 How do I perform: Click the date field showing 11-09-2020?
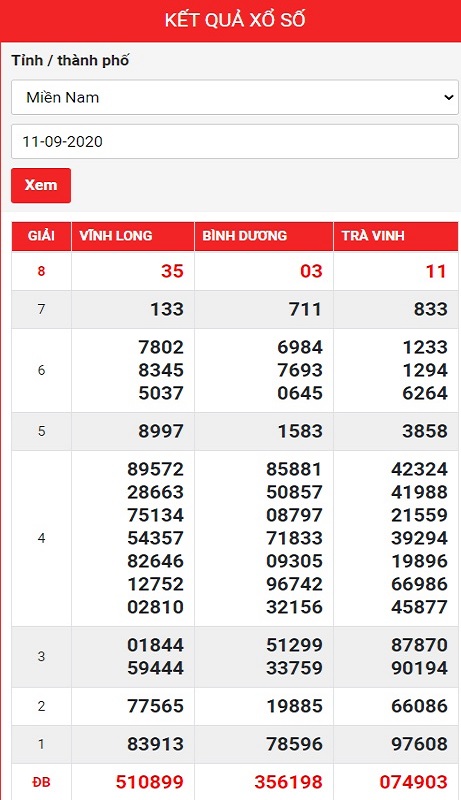pos(235,141)
